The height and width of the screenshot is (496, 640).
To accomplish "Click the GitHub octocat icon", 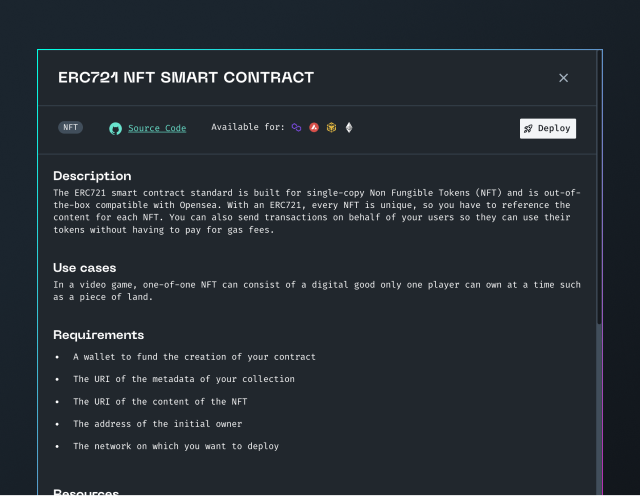I will click(116, 129).
